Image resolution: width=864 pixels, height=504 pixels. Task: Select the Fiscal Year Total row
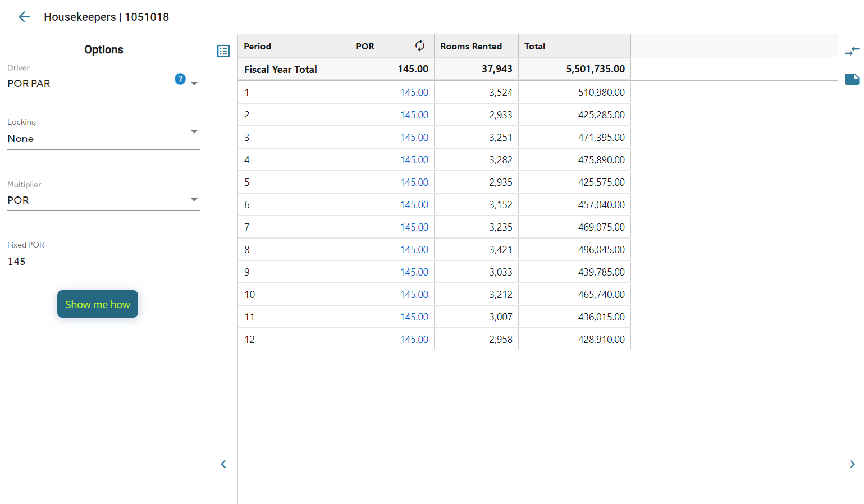point(281,70)
